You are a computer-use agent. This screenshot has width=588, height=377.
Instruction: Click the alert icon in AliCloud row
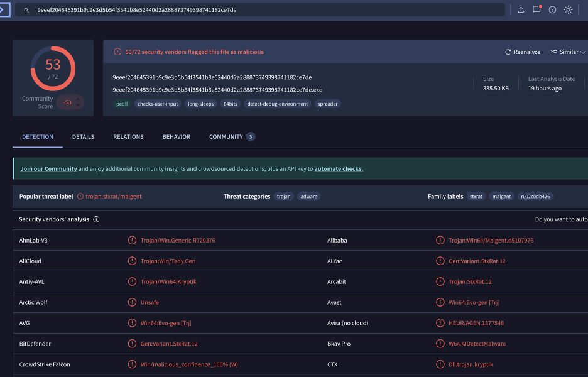coord(132,261)
